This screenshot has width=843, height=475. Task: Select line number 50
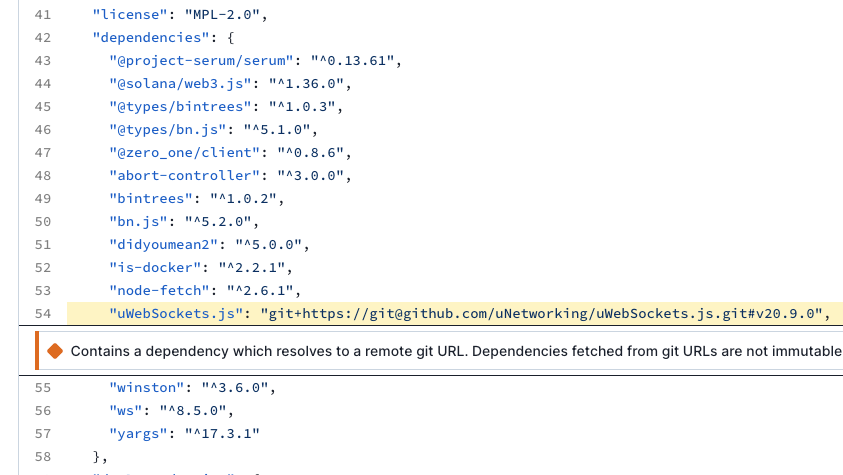click(42, 222)
